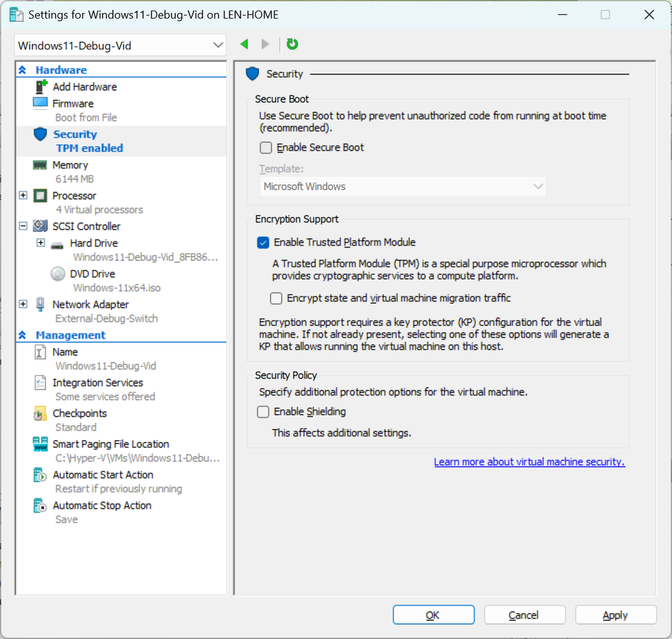Click the green refresh icon

[292, 44]
